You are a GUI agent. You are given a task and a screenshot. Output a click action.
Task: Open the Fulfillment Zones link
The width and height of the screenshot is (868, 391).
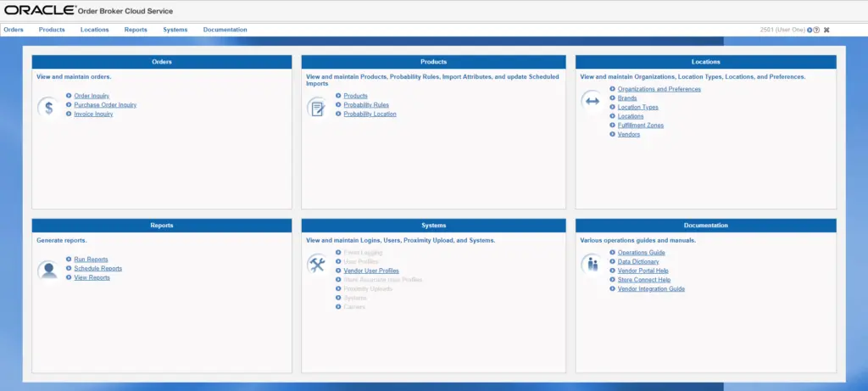coord(641,126)
